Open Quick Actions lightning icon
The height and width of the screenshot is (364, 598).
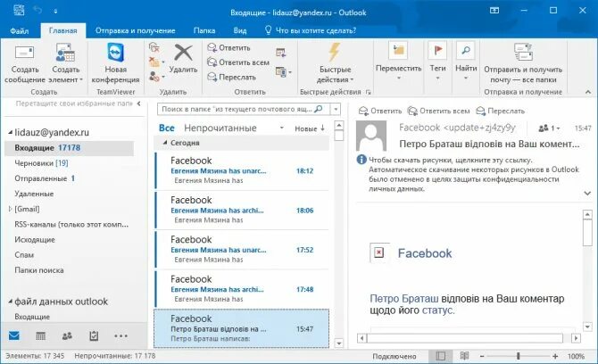click(335, 52)
